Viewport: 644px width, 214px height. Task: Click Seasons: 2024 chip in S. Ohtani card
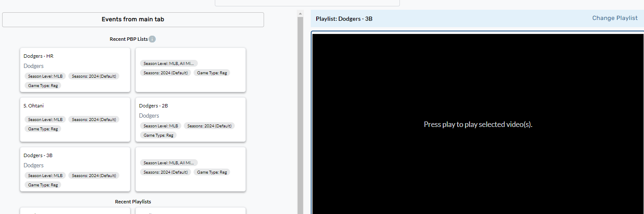(x=94, y=120)
